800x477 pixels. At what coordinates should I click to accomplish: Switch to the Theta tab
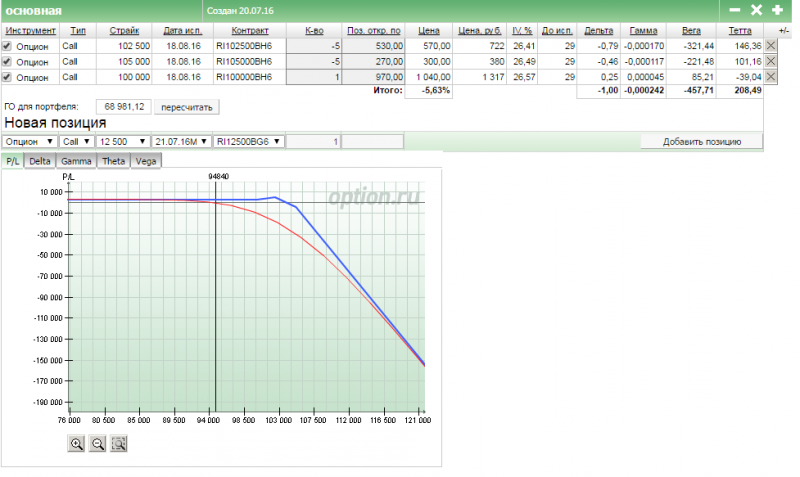coord(113,161)
